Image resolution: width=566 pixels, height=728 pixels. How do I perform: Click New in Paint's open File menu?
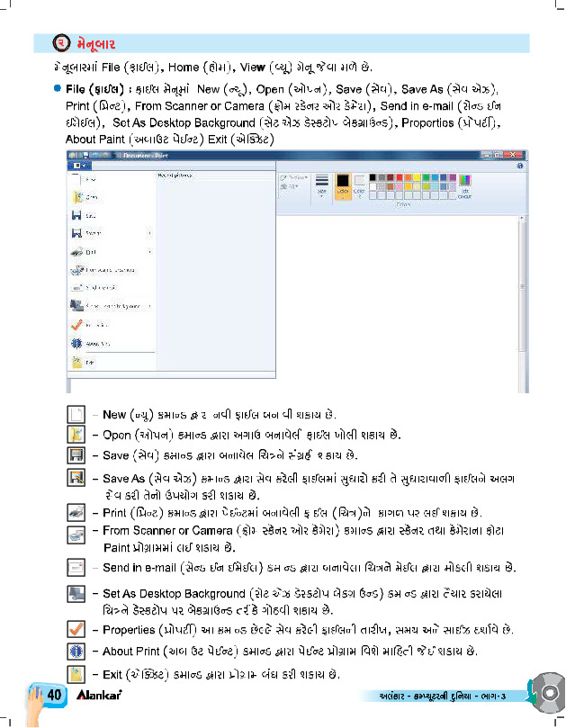tap(90, 179)
